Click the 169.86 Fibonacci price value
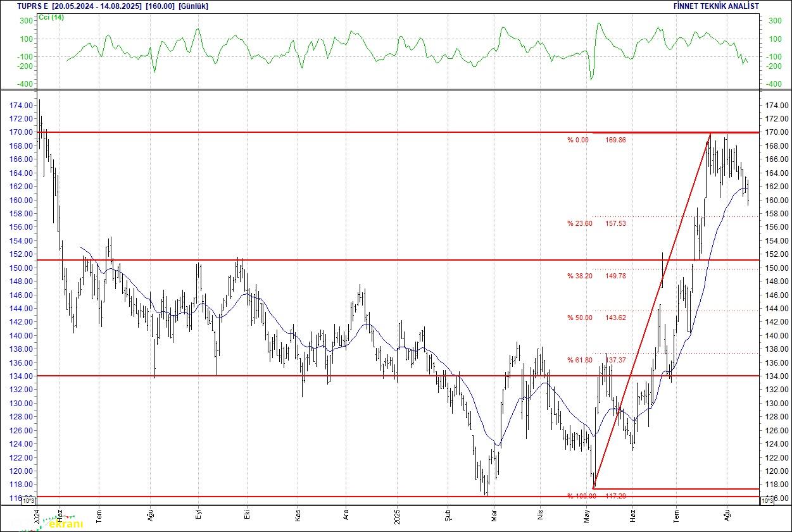 point(615,140)
